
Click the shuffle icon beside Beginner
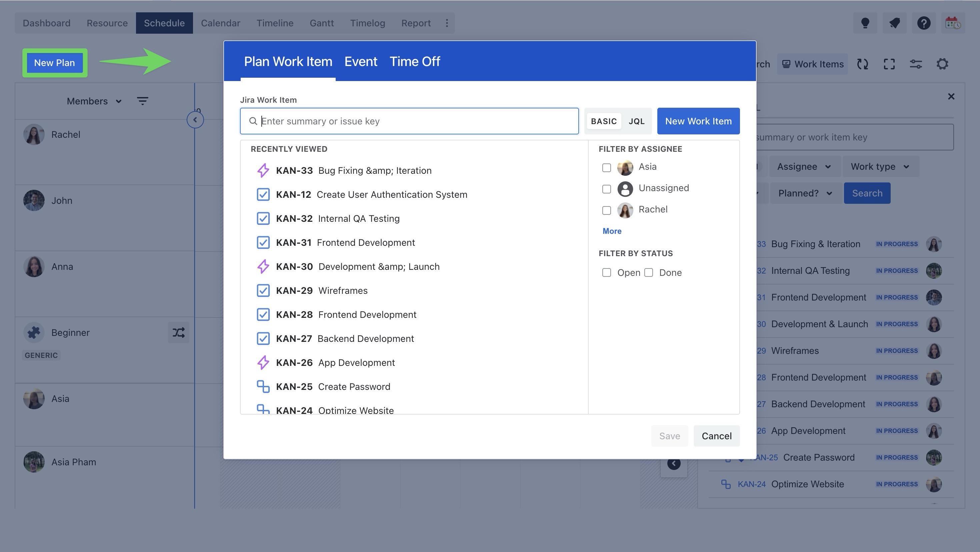(178, 333)
